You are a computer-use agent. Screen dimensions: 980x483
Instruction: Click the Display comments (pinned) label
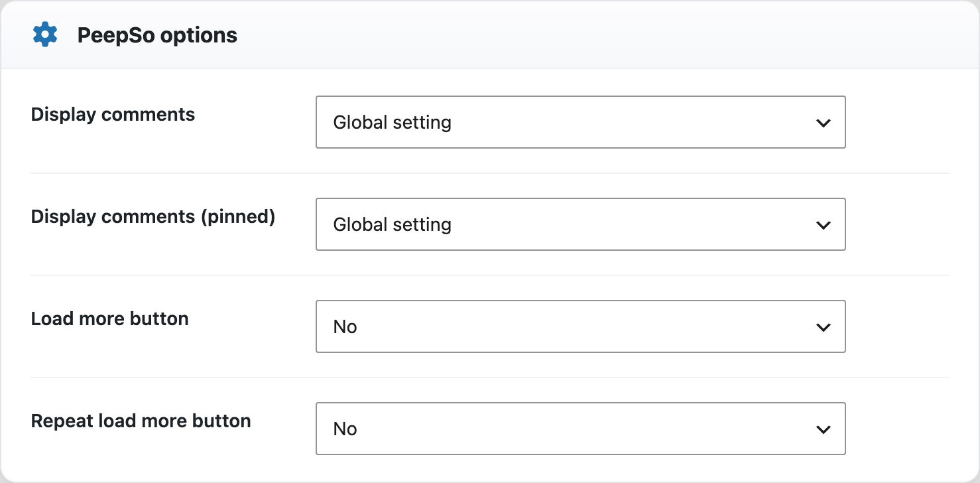[153, 217]
